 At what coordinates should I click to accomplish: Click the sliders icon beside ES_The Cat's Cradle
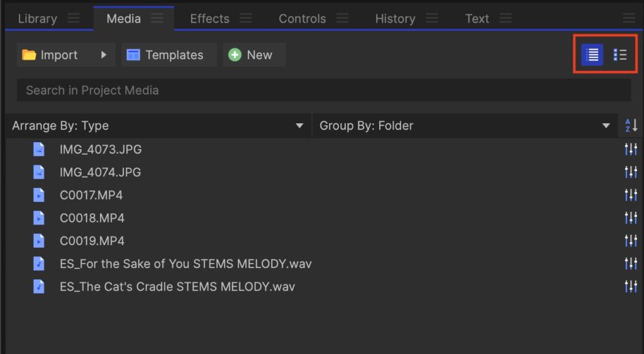coord(631,287)
